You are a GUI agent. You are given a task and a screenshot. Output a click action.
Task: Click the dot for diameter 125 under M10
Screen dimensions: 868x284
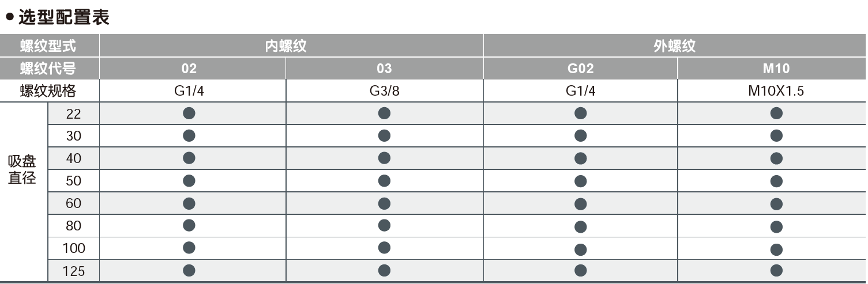[x=776, y=270]
